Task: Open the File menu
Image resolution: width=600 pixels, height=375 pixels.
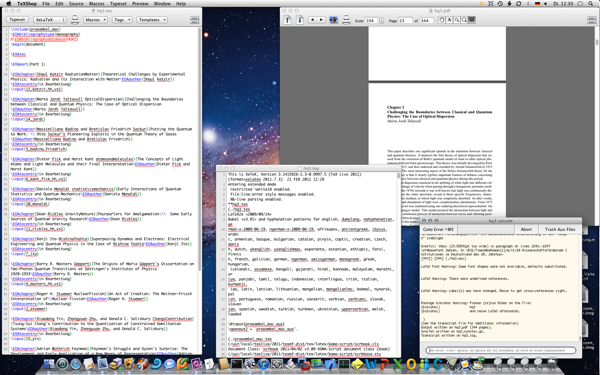Action: 46,3
